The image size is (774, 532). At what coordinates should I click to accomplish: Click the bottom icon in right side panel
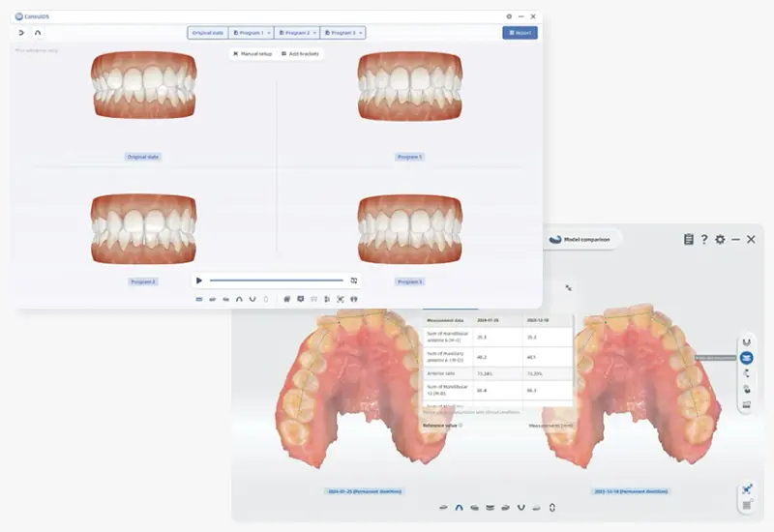click(x=746, y=405)
